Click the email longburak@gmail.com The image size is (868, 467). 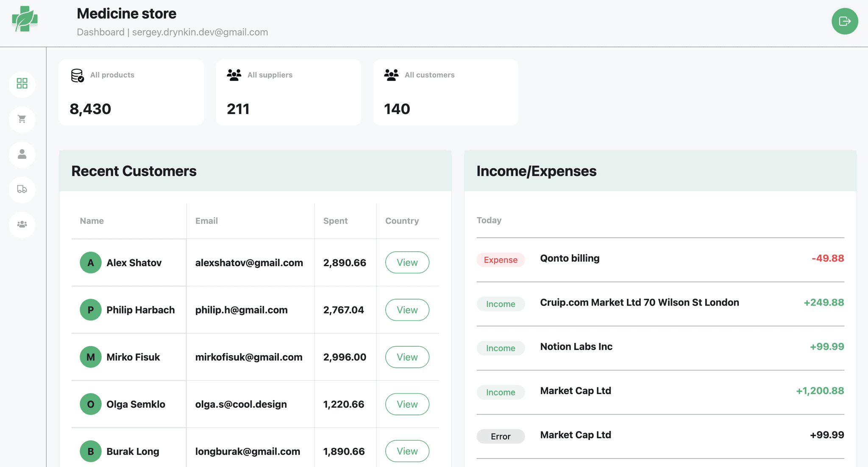(248, 451)
